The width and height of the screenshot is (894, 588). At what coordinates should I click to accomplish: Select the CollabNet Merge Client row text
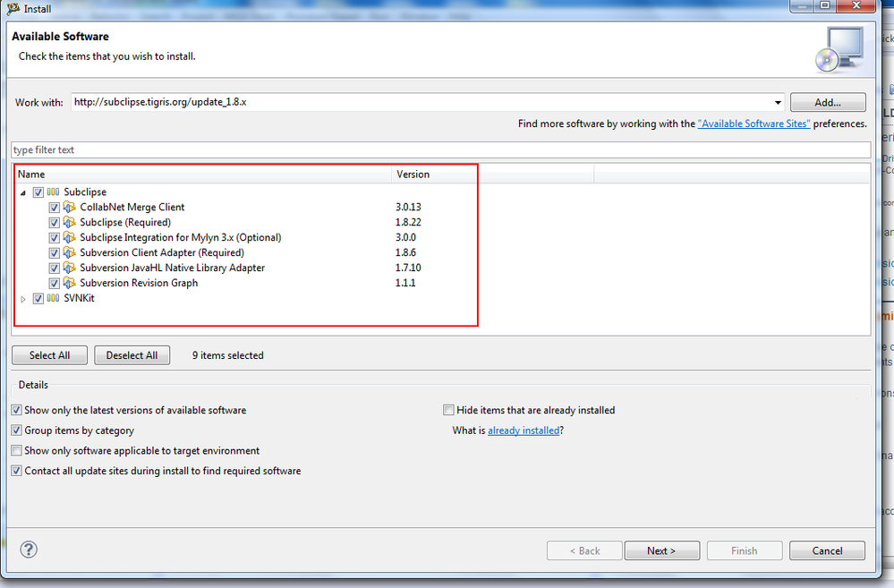[x=132, y=207]
